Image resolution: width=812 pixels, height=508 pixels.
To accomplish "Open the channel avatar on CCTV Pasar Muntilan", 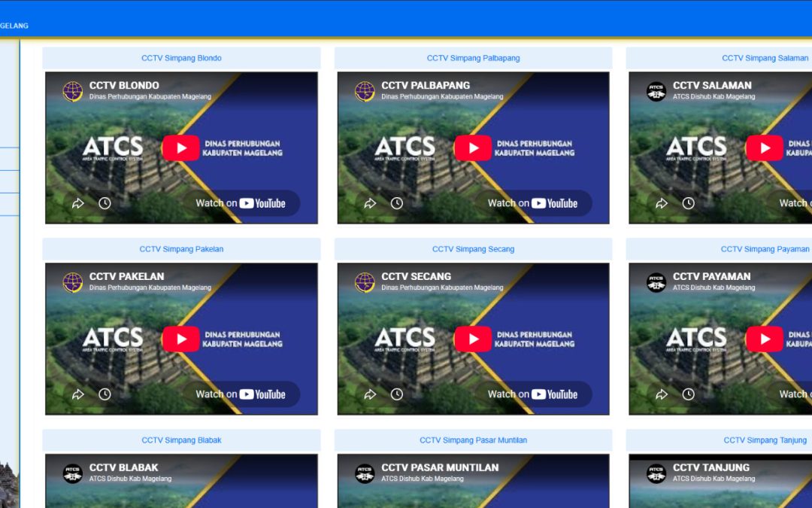I will (x=365, y=473).
